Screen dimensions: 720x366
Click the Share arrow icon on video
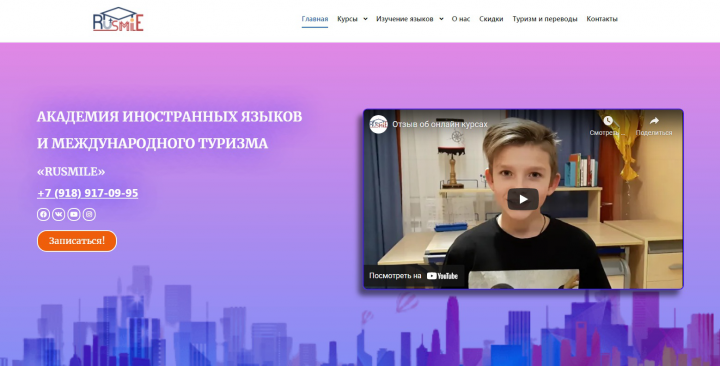[654, 121]
